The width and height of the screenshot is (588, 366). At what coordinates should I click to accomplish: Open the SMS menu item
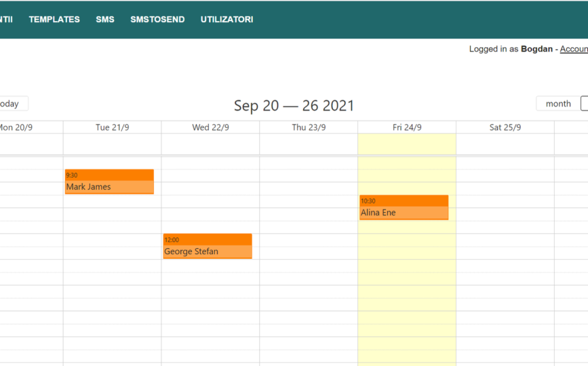[105, 20]
